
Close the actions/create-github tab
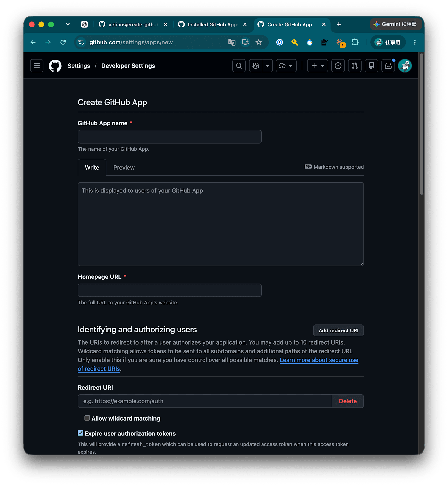click(x=165, y=24)
